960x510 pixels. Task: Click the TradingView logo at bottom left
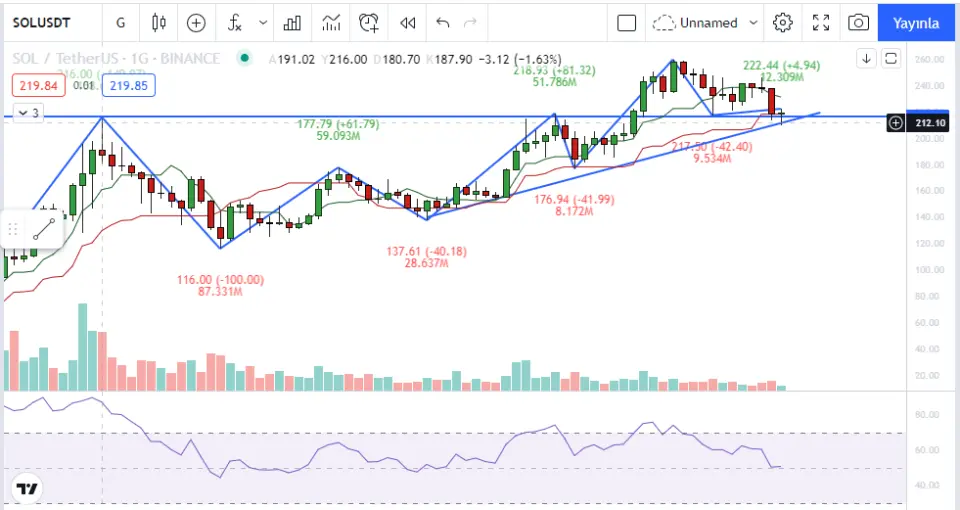click(x=27, y=489)
